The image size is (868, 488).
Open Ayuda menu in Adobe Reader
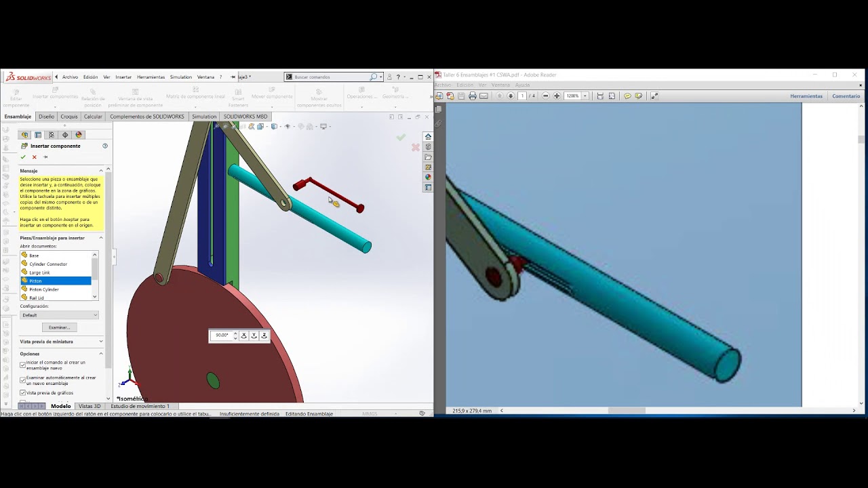click(522, 85)
